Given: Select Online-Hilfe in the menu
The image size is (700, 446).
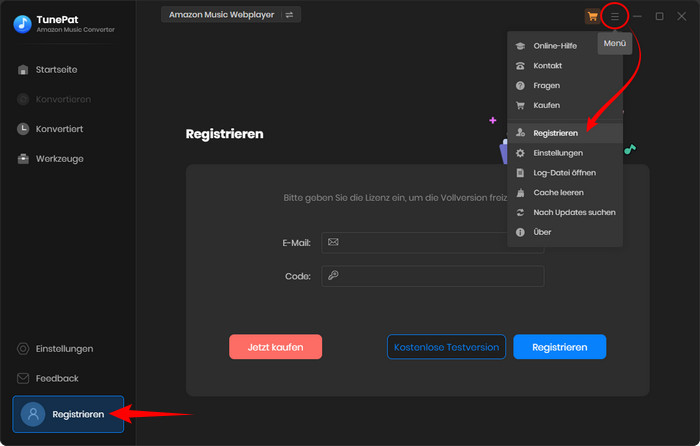Looking at the screenshot, I should [555, 46].
